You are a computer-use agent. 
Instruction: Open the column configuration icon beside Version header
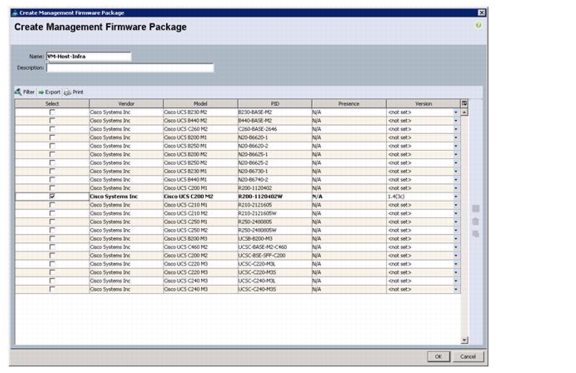[x=464, y=104]
